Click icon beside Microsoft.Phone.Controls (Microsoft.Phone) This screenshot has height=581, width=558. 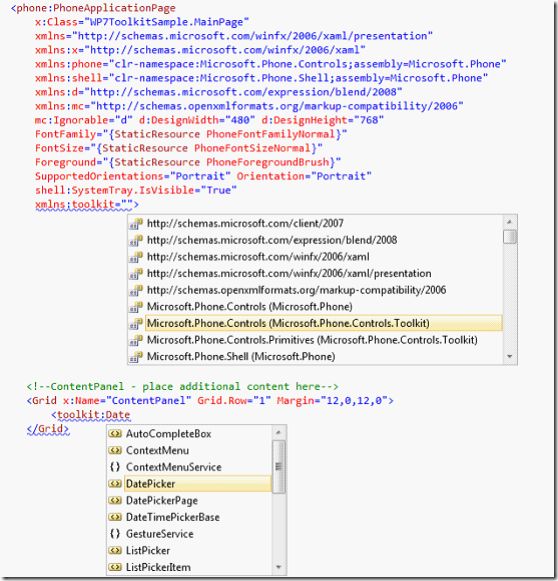136,307
